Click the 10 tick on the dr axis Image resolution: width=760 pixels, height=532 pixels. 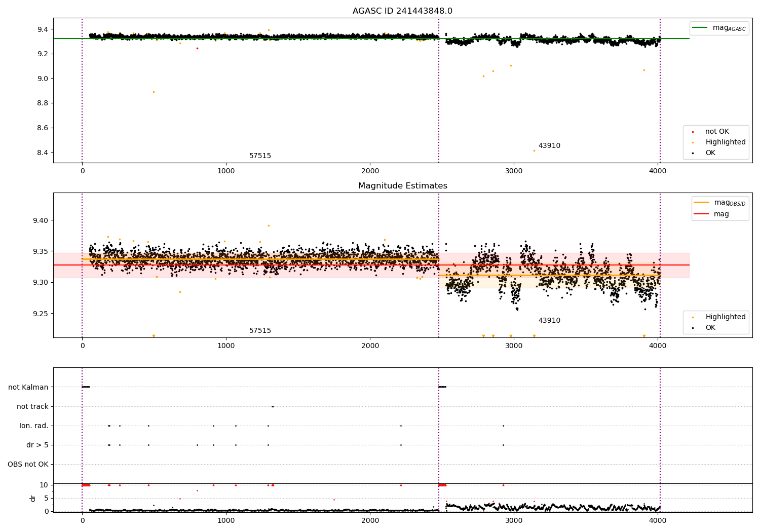pyautogui.click(x=44, y=485)
